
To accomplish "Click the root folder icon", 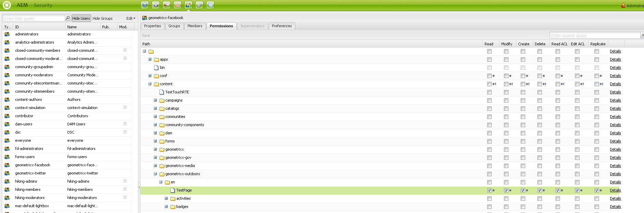I will point(151,51).
